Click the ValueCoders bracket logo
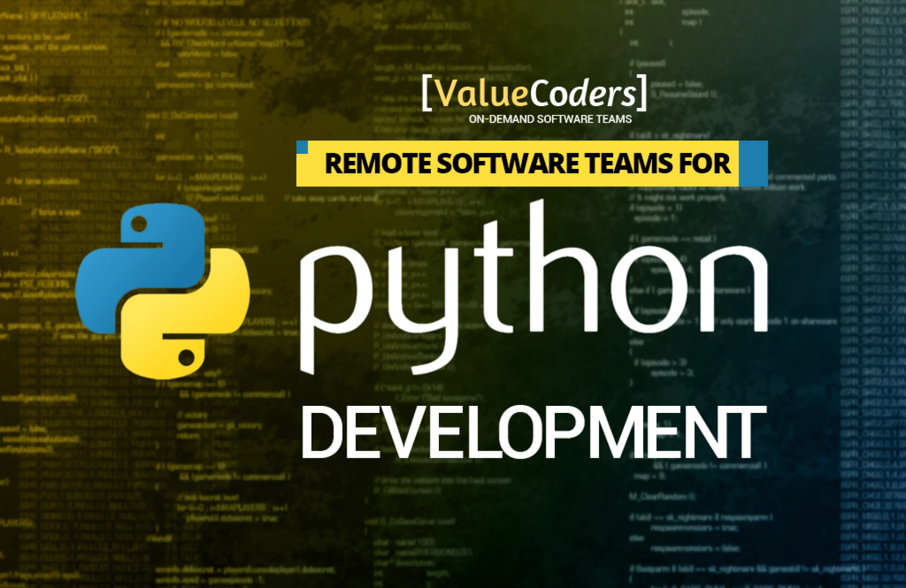 [533, 93]
